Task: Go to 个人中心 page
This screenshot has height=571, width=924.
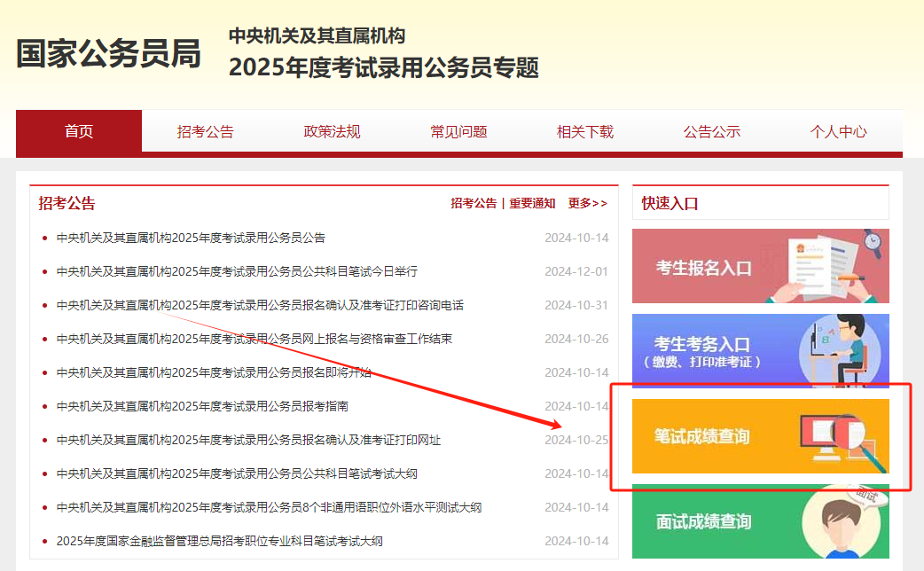Action: click(x=838, y=132)
